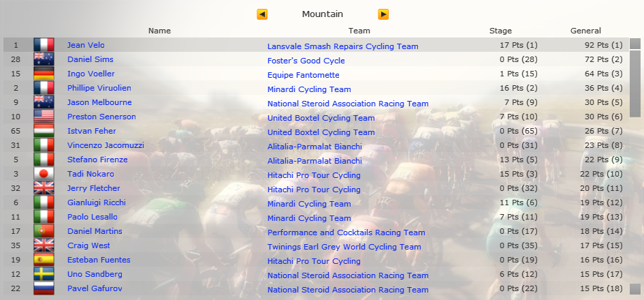The height and width of the screenshot is (300, 644).
Task: Click the Portuguese flag beside Daniel Martins
Action: pos(44,231)
